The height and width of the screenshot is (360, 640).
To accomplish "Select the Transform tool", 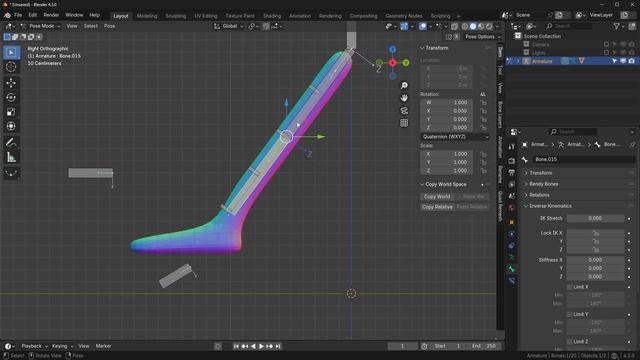I will (11, 126).
